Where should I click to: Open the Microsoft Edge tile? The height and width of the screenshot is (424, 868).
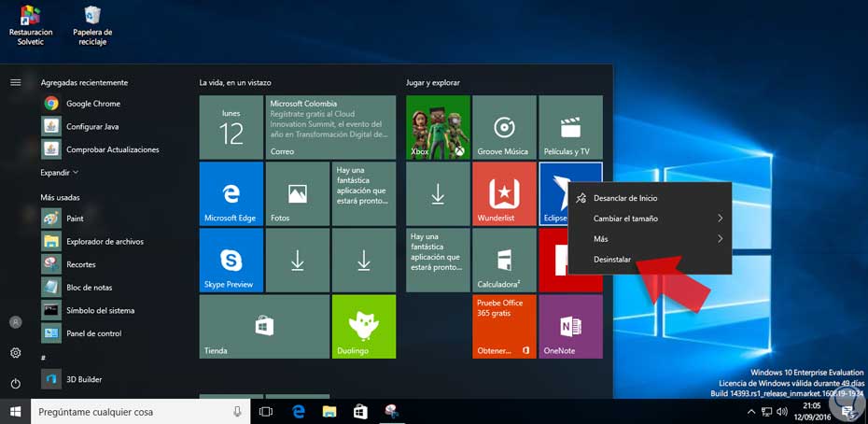[x=231, y=193]
